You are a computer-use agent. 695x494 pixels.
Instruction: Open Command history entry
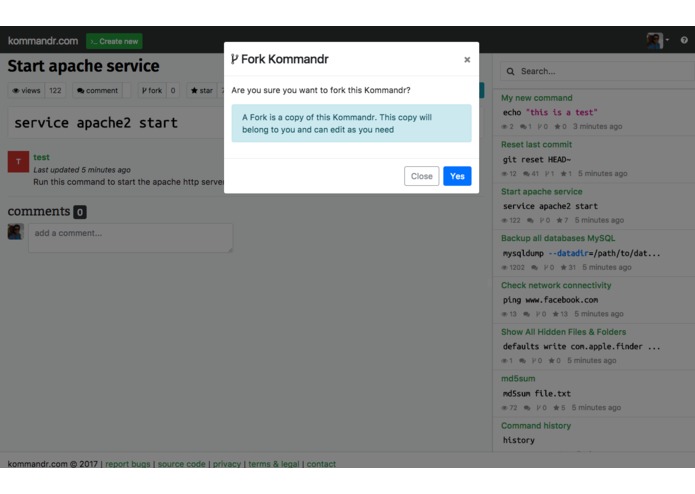536,426
